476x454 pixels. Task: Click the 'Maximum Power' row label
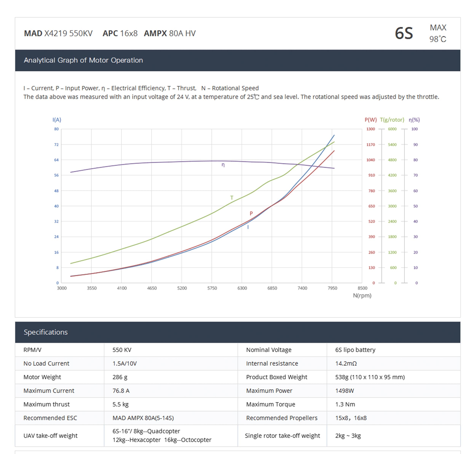(x=269, y=391)
